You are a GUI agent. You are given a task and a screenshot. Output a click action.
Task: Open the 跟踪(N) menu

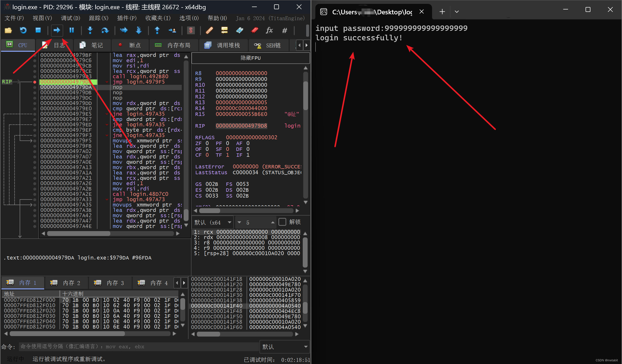pos(98,18)
